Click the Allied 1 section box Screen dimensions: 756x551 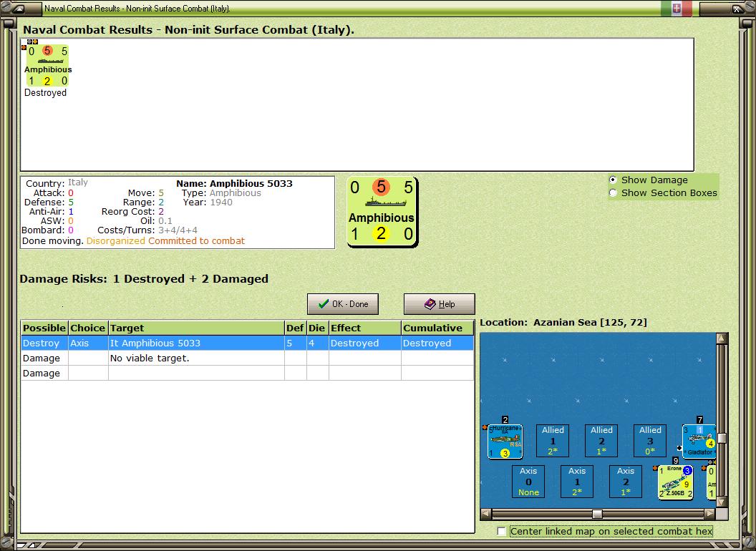click(553, 441)
